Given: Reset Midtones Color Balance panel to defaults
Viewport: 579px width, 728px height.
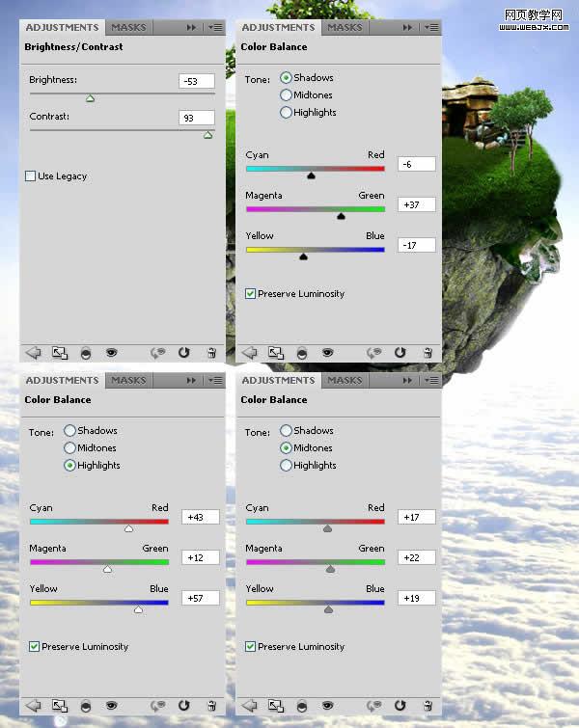Looking at the screenshot, I should (400, 705).
